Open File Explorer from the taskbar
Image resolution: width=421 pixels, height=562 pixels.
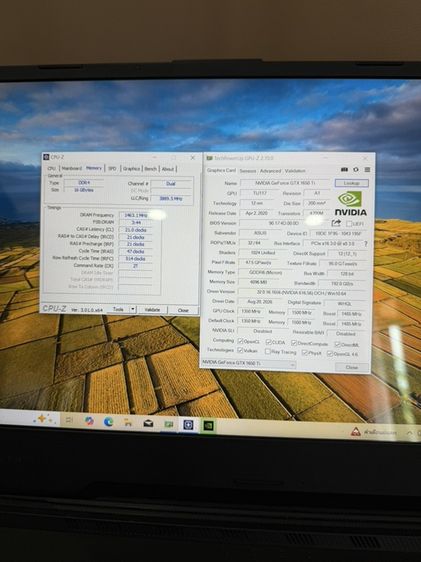tap(128, 423)
